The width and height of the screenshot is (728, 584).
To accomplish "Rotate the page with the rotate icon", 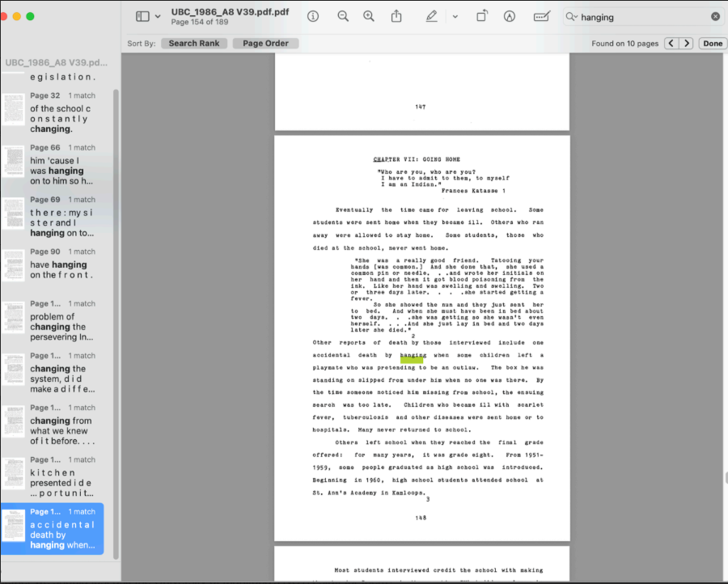I will 482,16.
